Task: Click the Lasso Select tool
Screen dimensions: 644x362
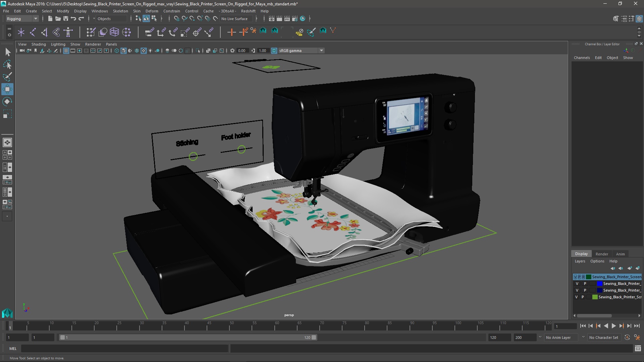Action: (7, 64)
